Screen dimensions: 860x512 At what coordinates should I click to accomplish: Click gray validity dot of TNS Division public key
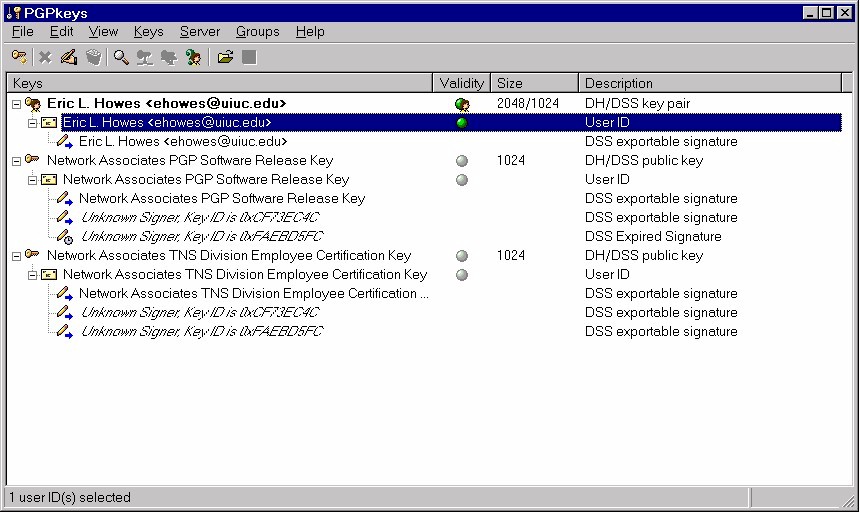point(462,255)
